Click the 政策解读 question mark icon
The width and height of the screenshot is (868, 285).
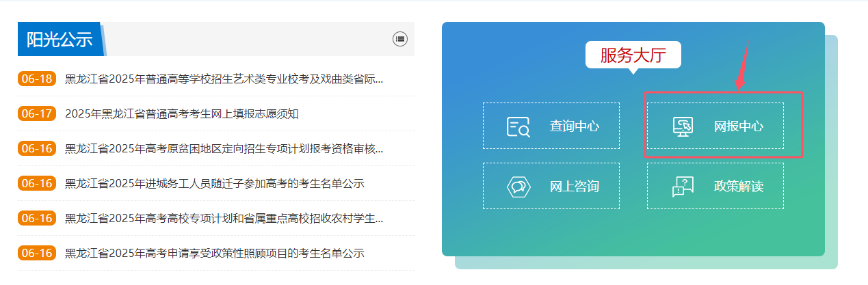click(x=682, y=186)
